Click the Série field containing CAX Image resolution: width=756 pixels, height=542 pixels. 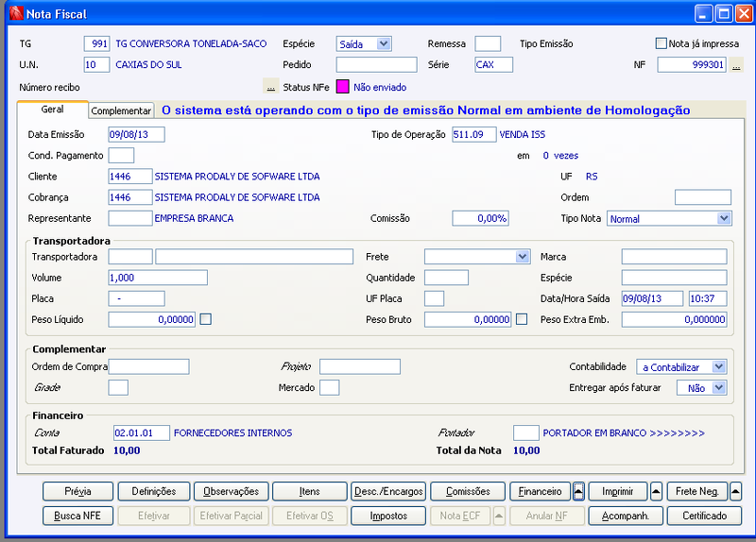click(493, 64)
